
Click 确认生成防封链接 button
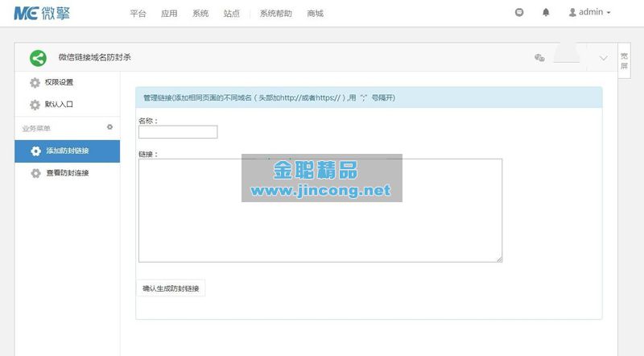click(x=171, y=288)
